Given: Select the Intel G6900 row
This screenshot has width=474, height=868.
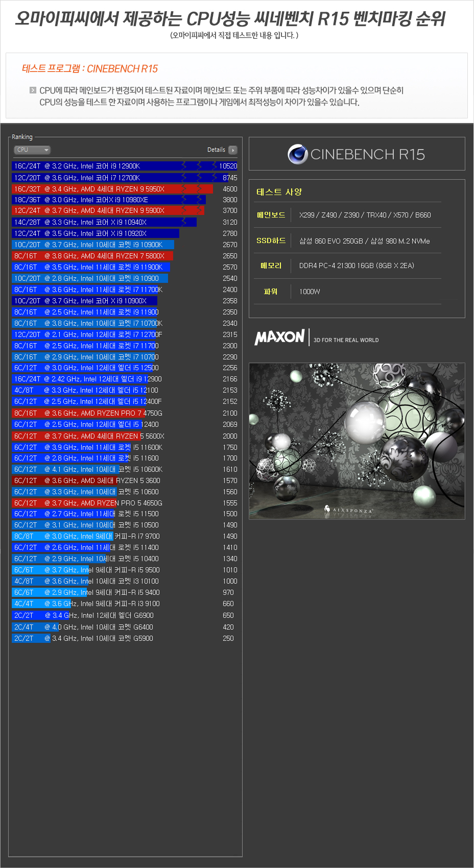Looking at the screenshot, I should 125,615.
